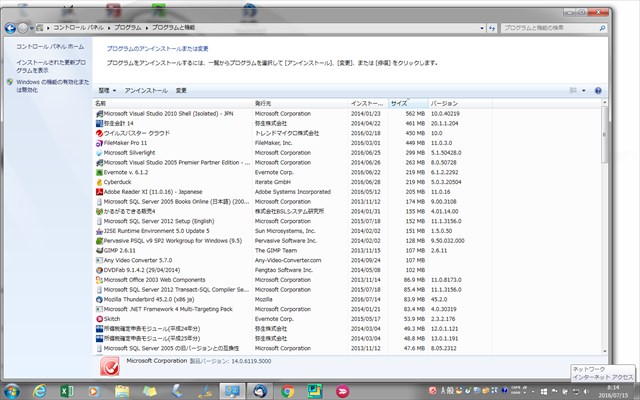640x400 pixels.
Task: Click the FileMaker Pro 11 icon
Action: 99,143
